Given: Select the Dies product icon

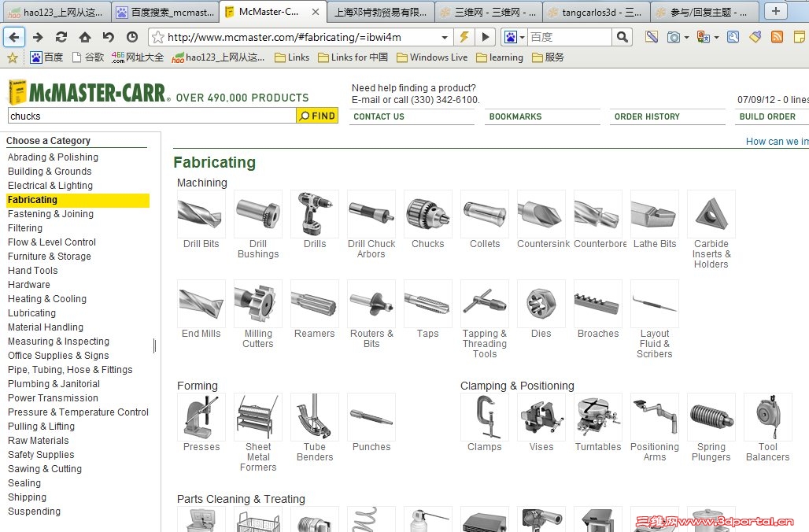Looking at the screenshot, I should [x=541, y=304].
